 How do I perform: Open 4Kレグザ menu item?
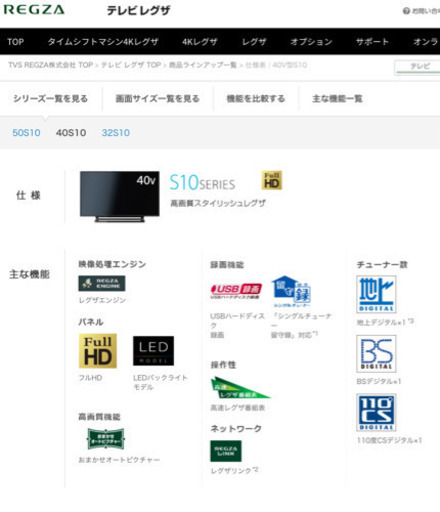coord(199,42)
